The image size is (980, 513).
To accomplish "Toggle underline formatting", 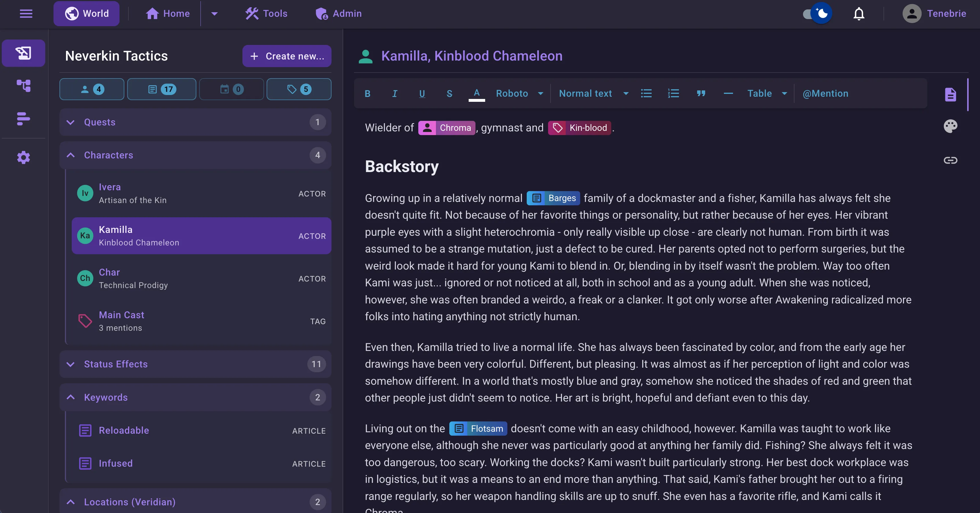I will coord(422,94).
